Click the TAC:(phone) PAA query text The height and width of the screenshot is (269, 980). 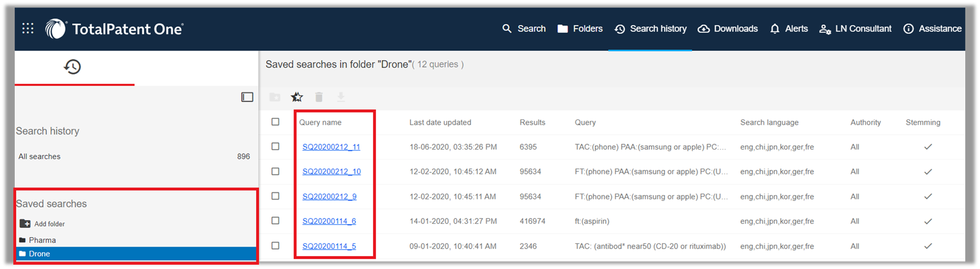(650, 147)
